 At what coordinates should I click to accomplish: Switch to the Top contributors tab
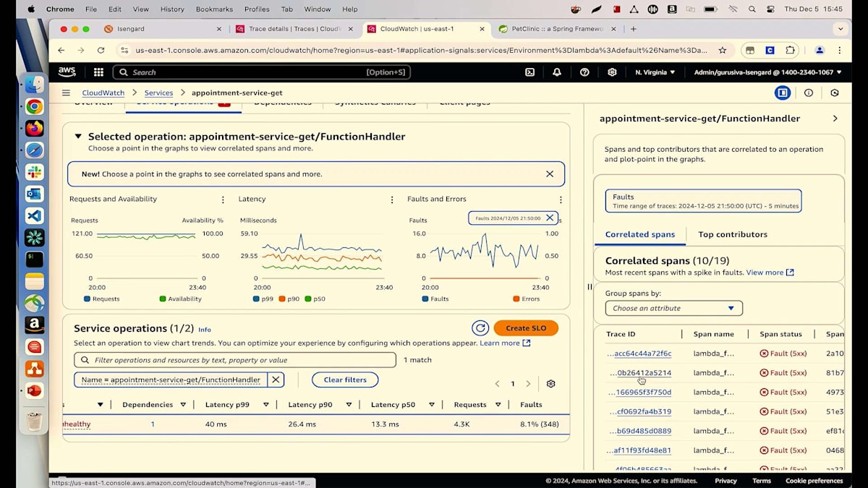click(x=732, y=234)
